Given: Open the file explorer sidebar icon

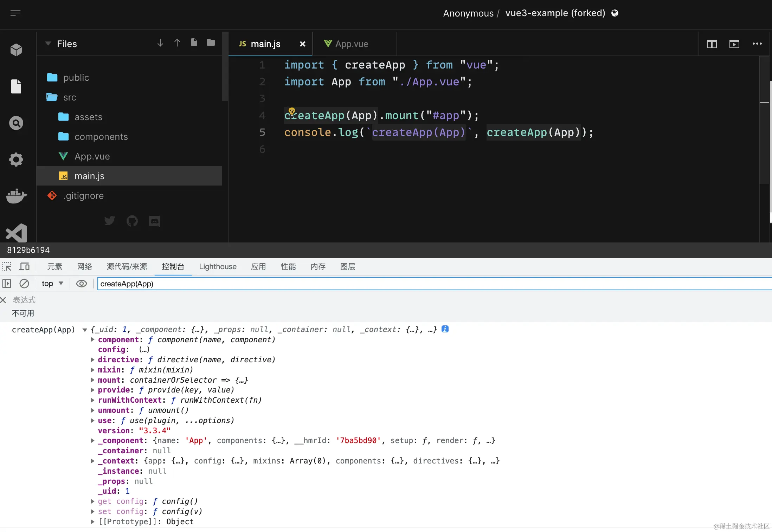Looking at the screenshot, I should [16, 86].
